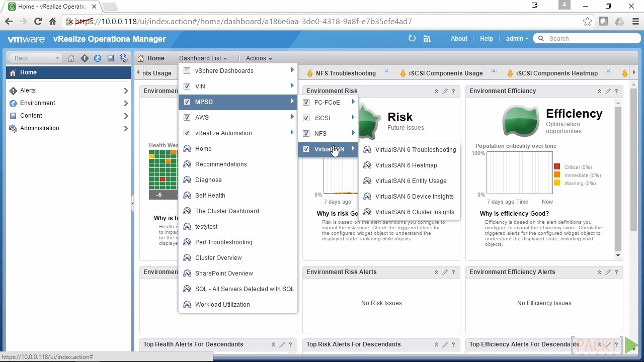Uncheck the vRealize Automation checkbox

click(x=187, y=133)
